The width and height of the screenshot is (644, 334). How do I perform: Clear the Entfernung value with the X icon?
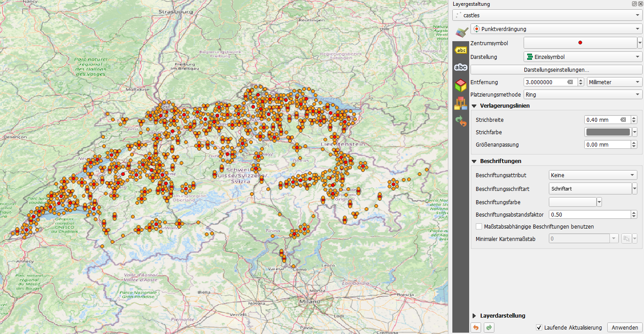[570, 82]
